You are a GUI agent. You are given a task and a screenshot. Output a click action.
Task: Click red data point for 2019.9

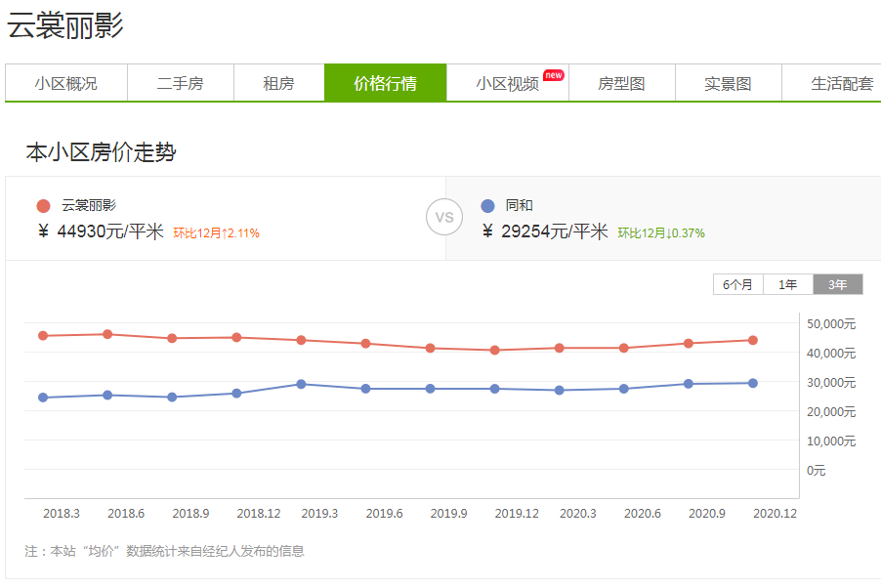pyautogui.click(x=431, y=349)
